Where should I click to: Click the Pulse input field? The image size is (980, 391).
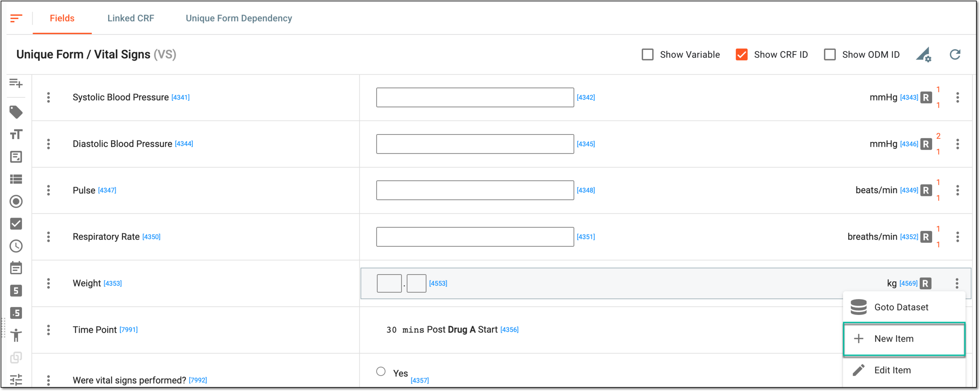[x=475, y=190]
